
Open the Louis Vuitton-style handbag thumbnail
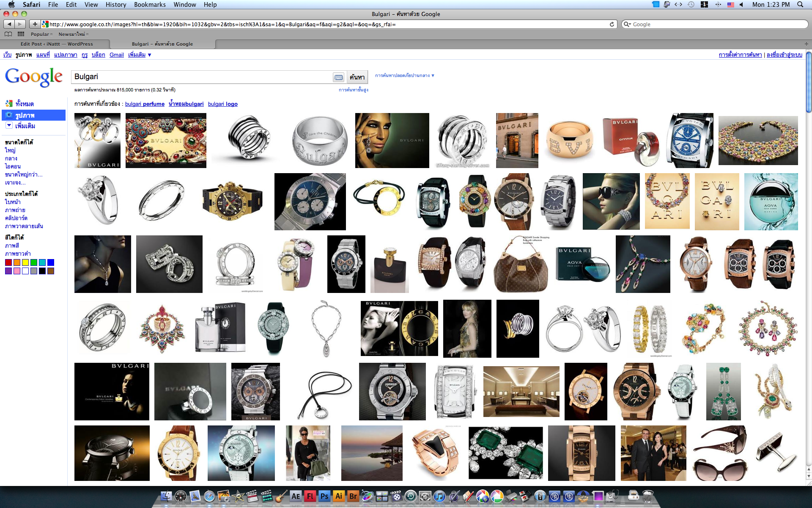pyautogui.click(x=521, y=264)
